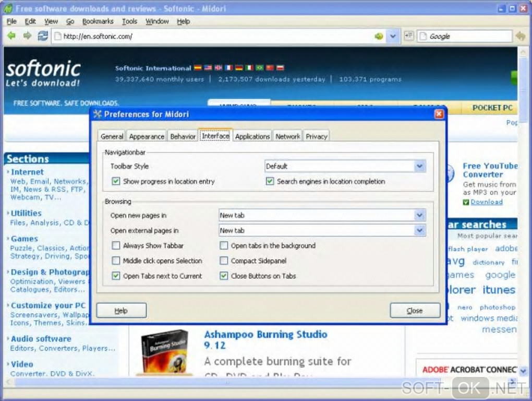This screenshot has width=532, height=401.
Task: Switch to the General tab
Action: point(112,136)
